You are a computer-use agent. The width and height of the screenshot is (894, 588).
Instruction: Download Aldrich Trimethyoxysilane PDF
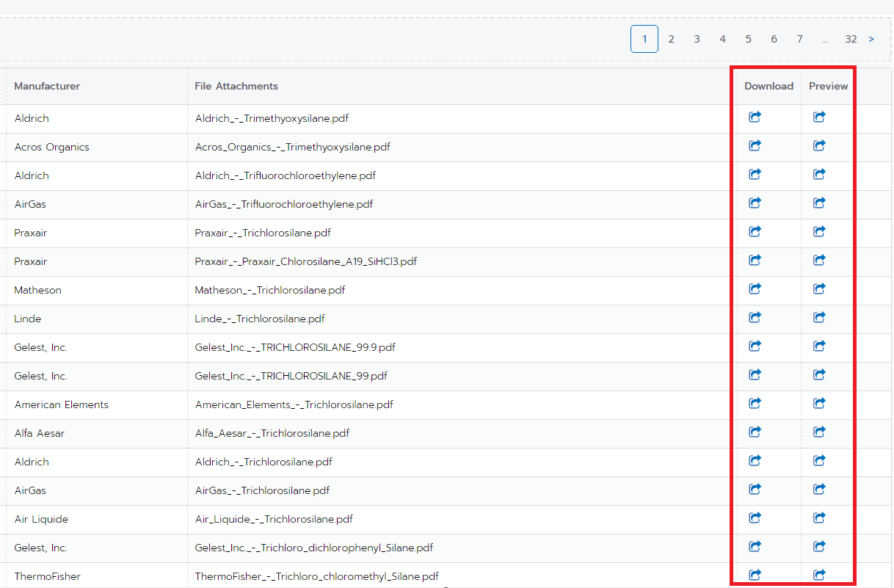coord(755,117)
